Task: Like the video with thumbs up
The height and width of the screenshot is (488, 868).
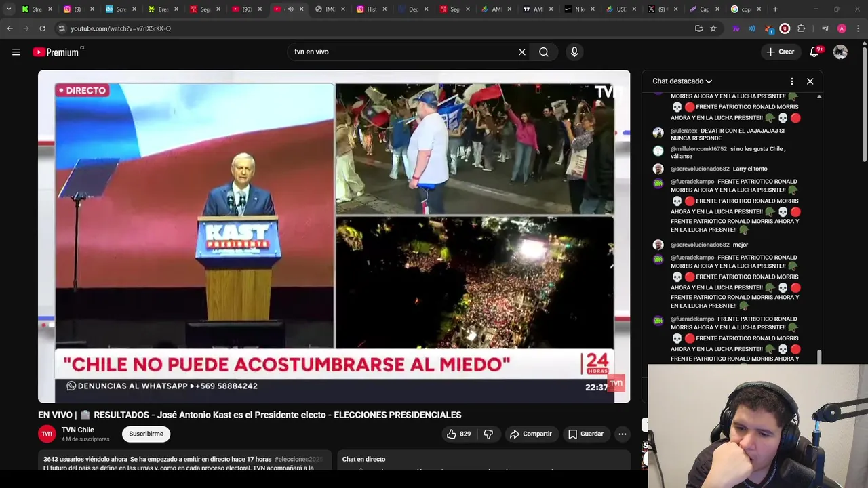Action: (458, 434)
